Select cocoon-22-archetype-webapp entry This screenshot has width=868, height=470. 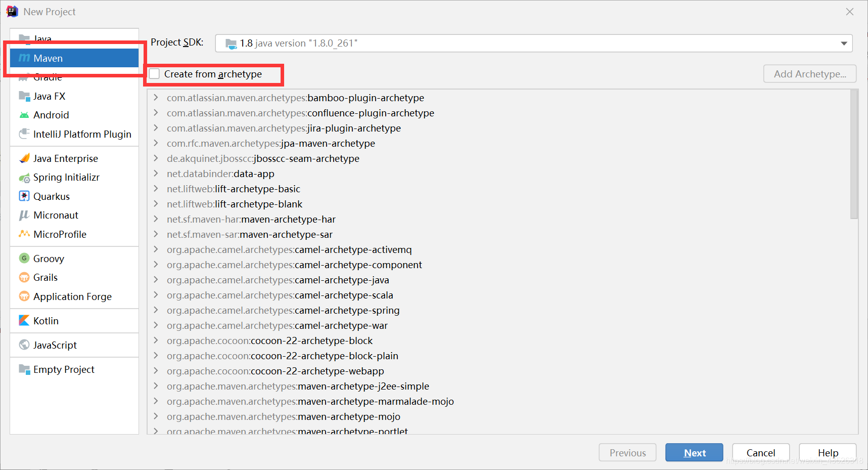click(276, 371)
